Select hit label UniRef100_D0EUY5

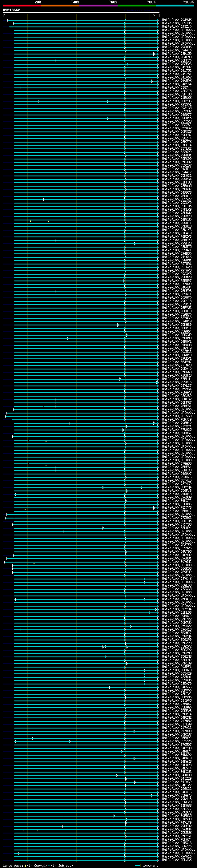click(x=177, y=118)
